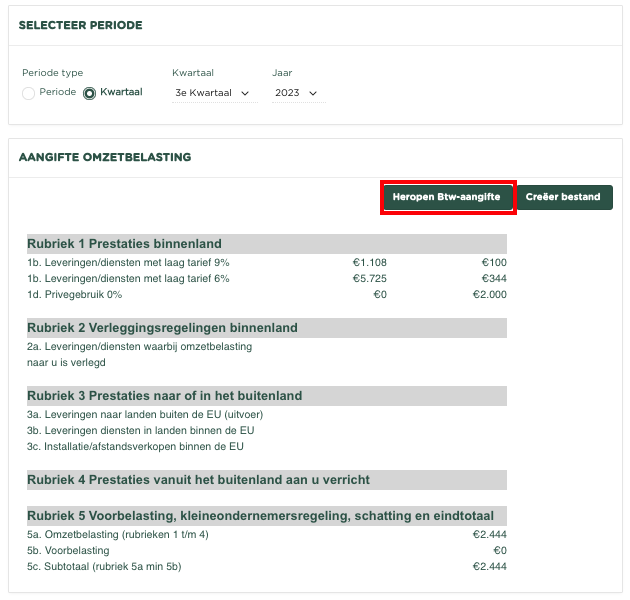The width and height of the screenshot is (630, 600).
Task: Click 3c. Installatie/afstandsverkopen binnen de EU
Action: 135,447
